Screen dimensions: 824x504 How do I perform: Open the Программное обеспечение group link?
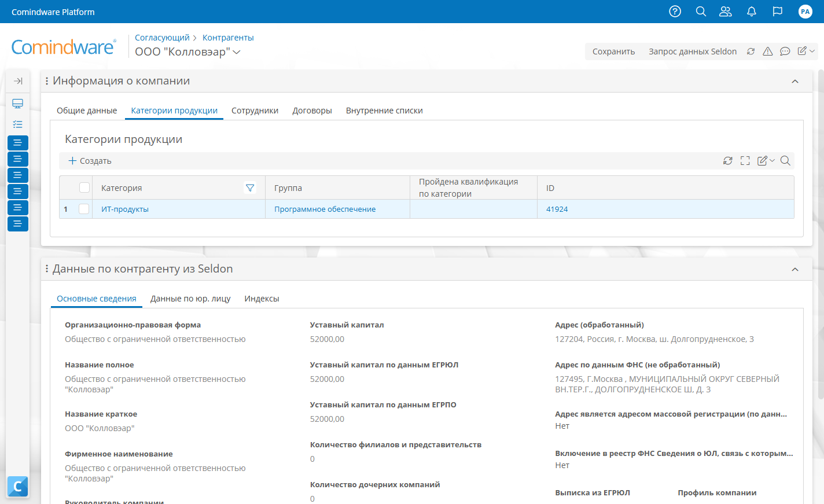coord(325,209)
